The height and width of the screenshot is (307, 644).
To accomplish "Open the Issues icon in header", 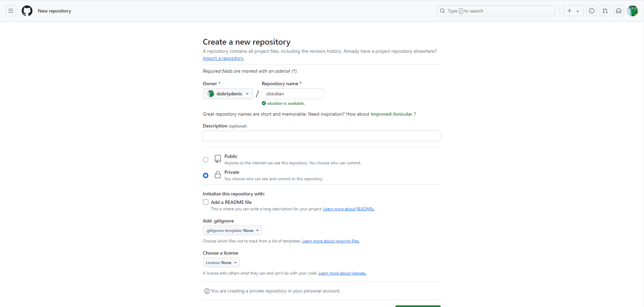I will (592, 11).
